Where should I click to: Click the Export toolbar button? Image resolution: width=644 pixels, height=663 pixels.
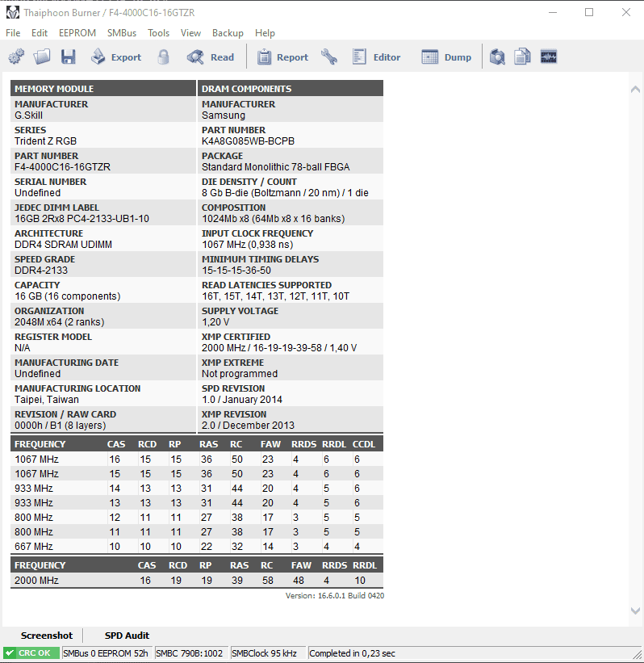pyautogui.click(x=115, y=57)
